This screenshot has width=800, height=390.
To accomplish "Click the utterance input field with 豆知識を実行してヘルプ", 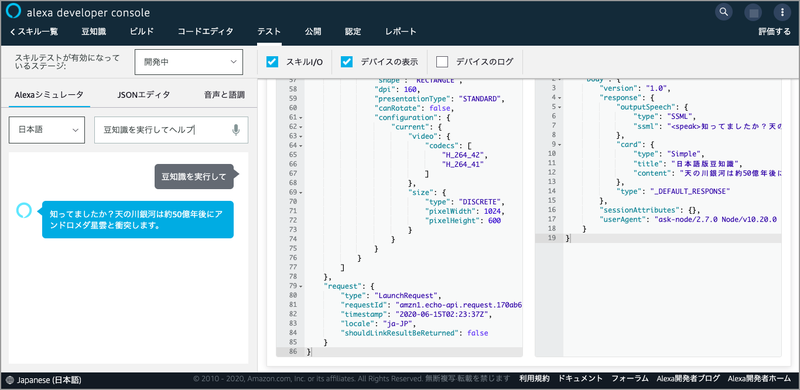I will [x=171, y=130].
